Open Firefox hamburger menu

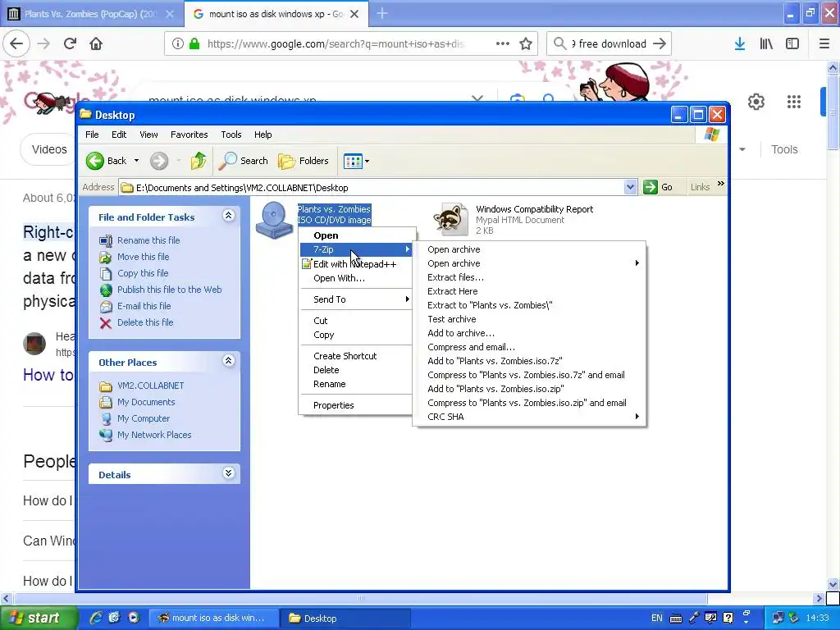(x=824, y=43)
